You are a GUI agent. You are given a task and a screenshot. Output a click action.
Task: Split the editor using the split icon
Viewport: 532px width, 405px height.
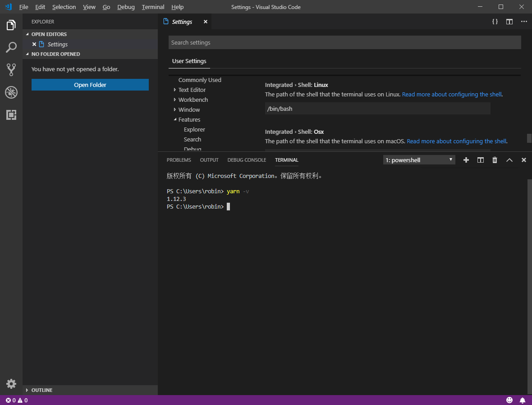click(509, 21)
